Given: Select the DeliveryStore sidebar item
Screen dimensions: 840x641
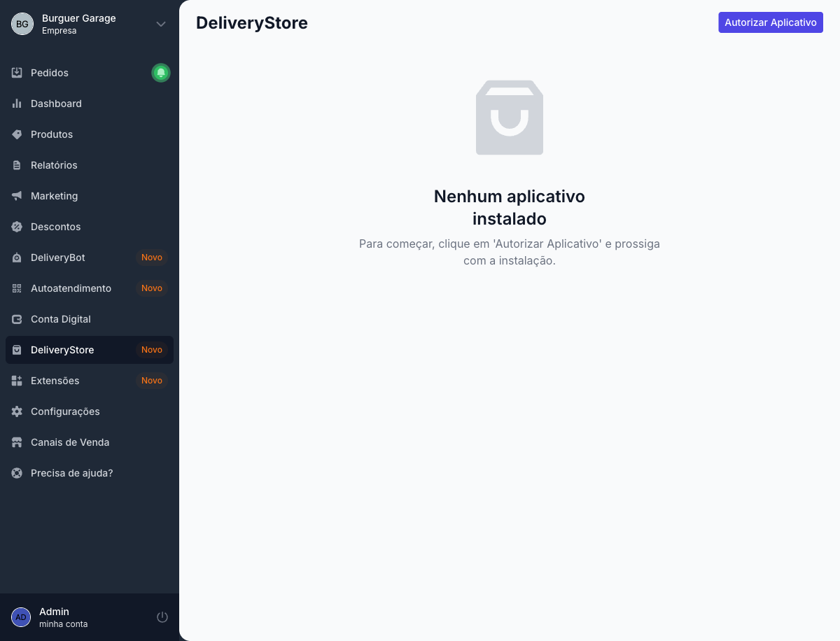Looking at the screenshot, I should (90, 350).
